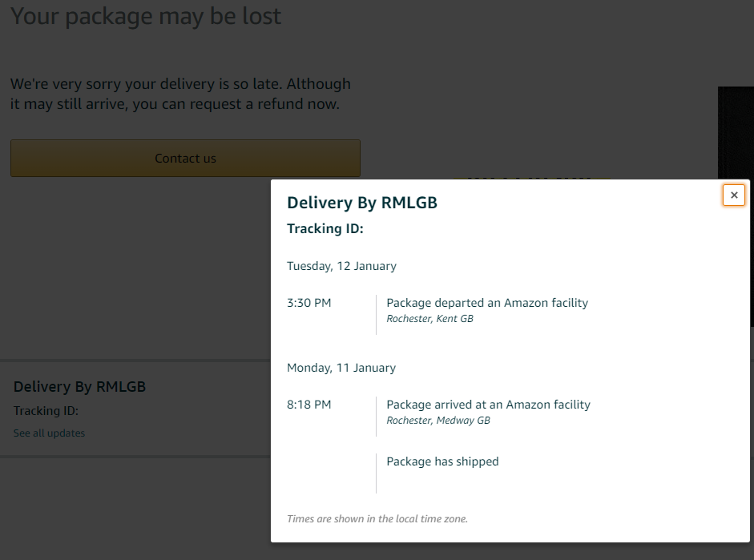This screenshot has height=560, width=754.
Task: Open the See all updates link
Action: coord(49,433)
